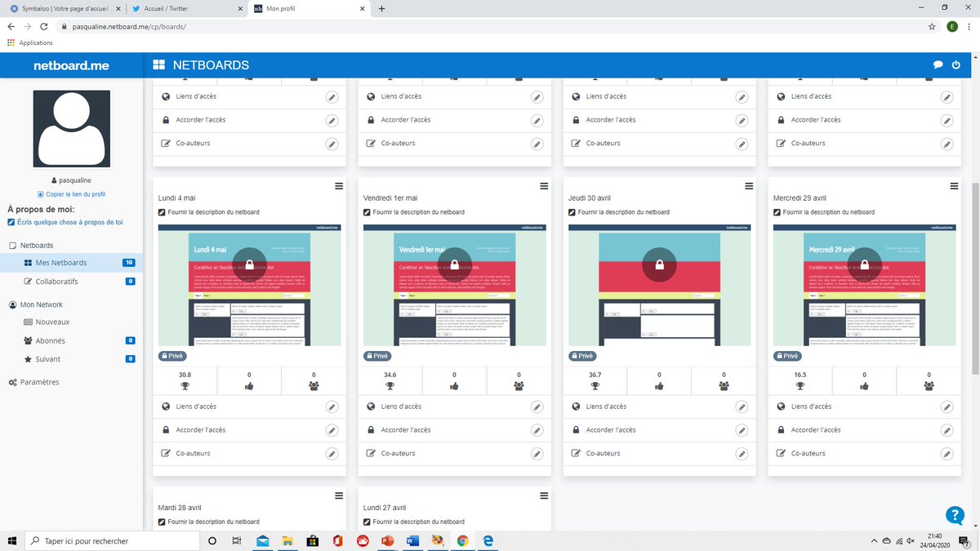
Task: Switch to the Accueil / Twitter tab
Action: click(185, 8)
